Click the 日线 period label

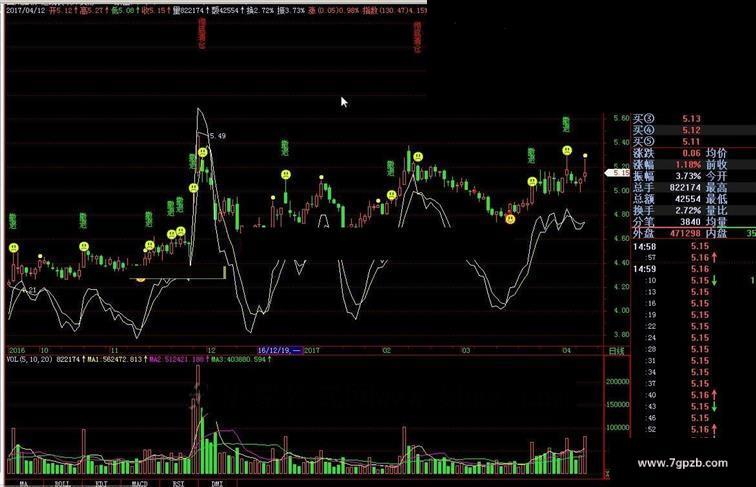pos(616,351)
